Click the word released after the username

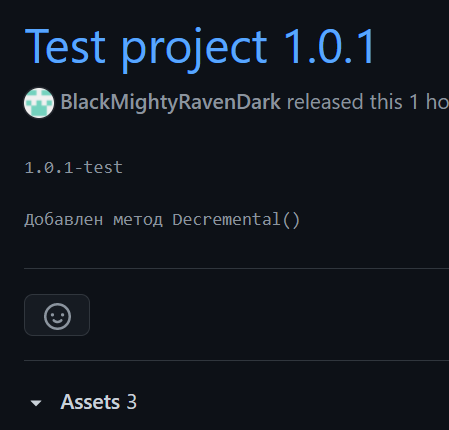click(x=325, y=102)
